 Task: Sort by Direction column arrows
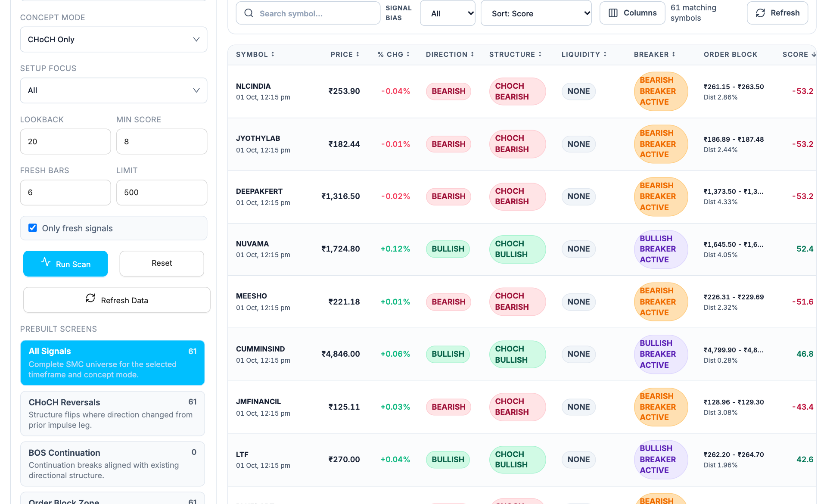[x=472, y=54]
